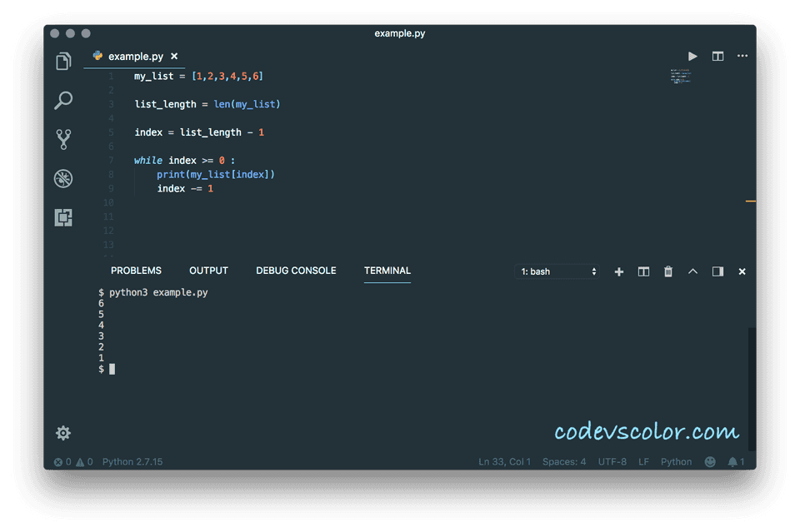The width and height of the screenshot is (800, 532).
Task: Open the Debug view icon
Action: [x=63, y=178]
